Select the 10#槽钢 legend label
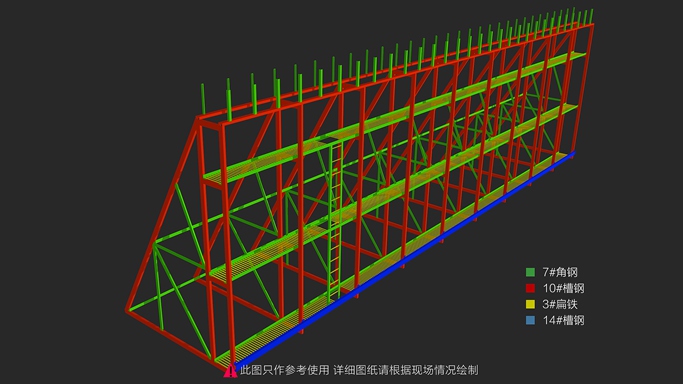Viewport: 683px width, 384px height. click(x=563, y=288)
